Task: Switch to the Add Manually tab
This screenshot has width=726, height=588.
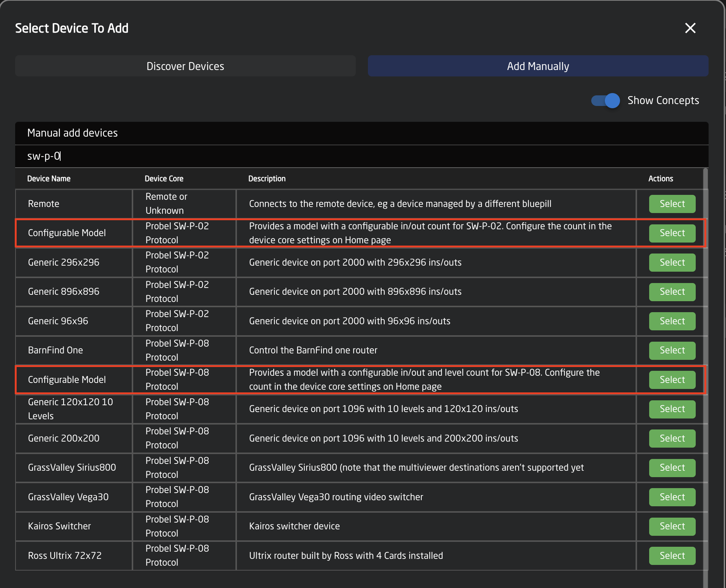Action: tap(538, 66)
